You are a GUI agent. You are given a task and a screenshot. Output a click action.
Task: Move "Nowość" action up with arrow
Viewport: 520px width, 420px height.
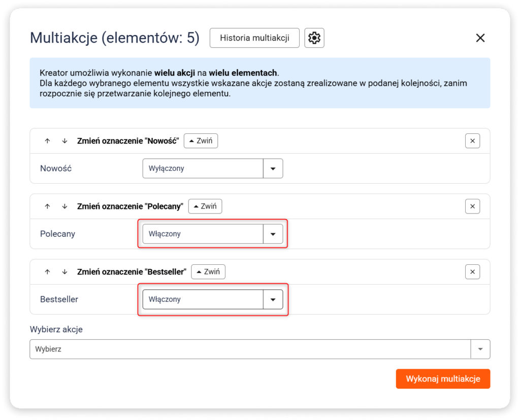47,141
